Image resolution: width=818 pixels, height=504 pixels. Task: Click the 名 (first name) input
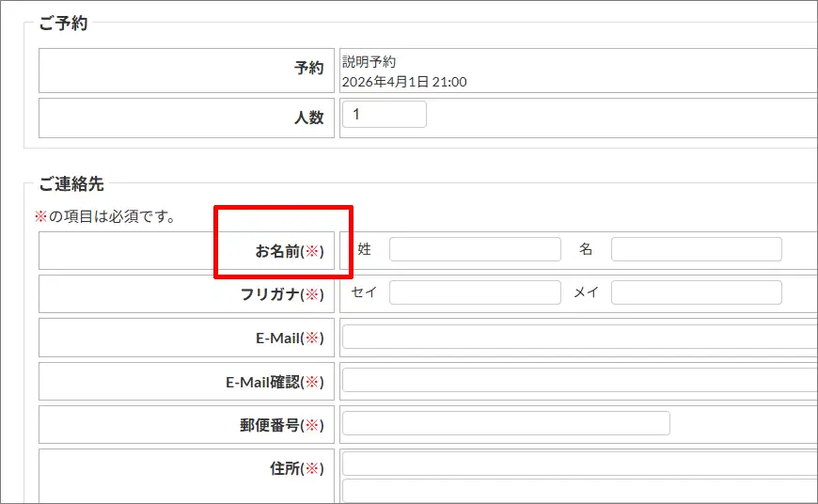click(696, 249)
